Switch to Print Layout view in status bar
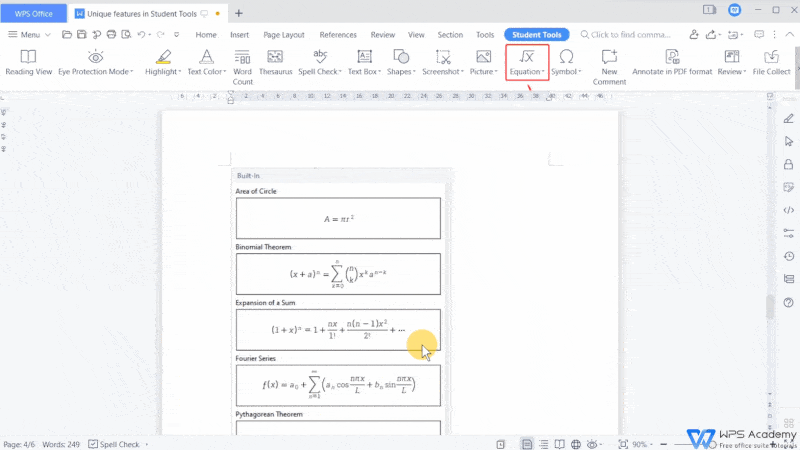Viewport: 800px width, 450px height. [x=527, y=444]
